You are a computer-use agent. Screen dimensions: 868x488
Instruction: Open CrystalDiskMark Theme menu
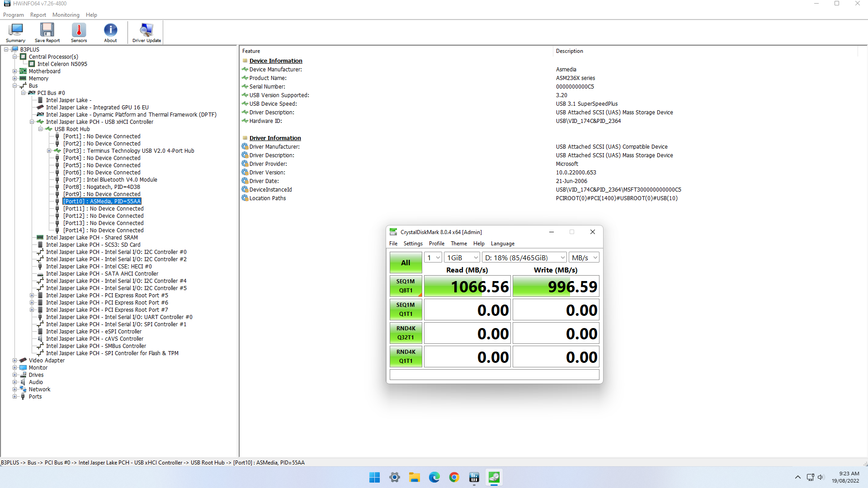[x=459, y=244]
